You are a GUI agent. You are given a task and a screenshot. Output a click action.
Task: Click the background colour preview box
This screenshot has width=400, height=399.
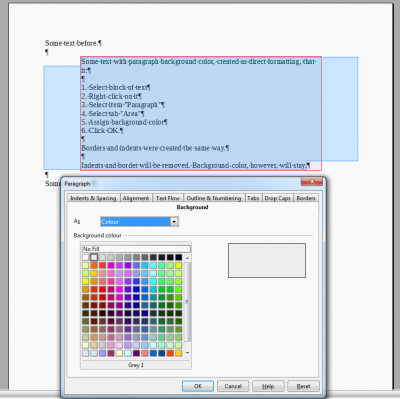267,260
